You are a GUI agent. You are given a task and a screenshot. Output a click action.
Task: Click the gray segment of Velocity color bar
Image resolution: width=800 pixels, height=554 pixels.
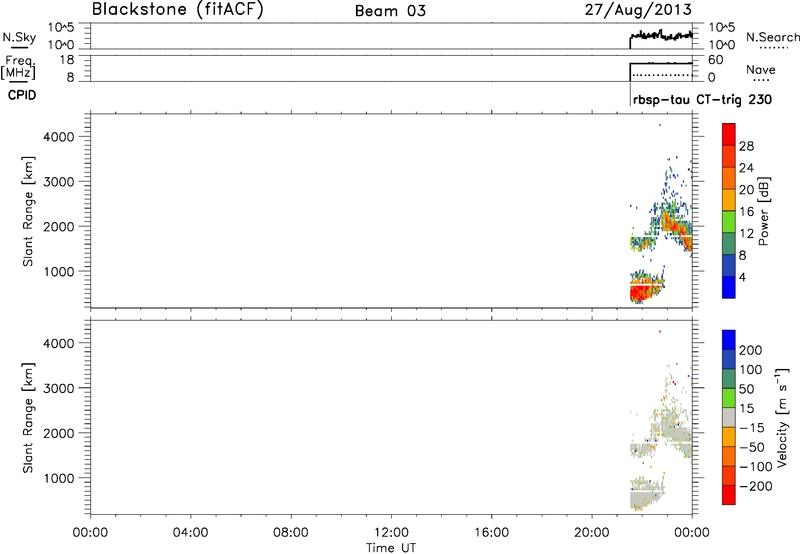729,417
